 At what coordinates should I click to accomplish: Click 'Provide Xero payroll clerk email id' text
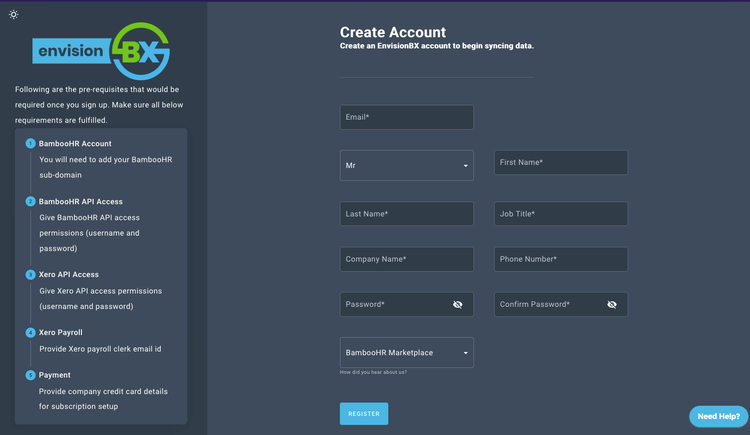(100, 349)
